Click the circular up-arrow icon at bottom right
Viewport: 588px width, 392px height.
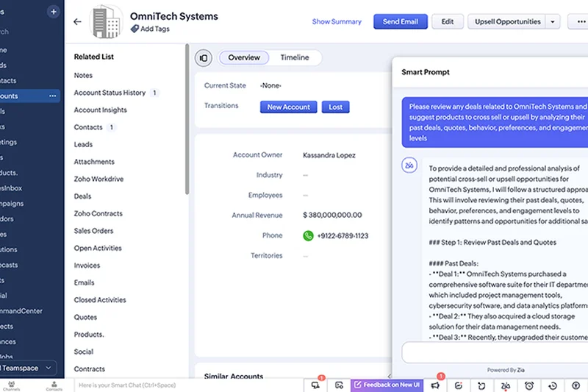576,385
